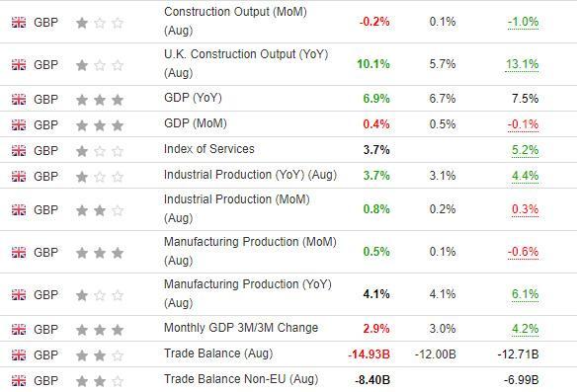Click the star rating for Industrial Production (MoM)
The width and height of the screenshot is (577, 392).
click(100, 210)
